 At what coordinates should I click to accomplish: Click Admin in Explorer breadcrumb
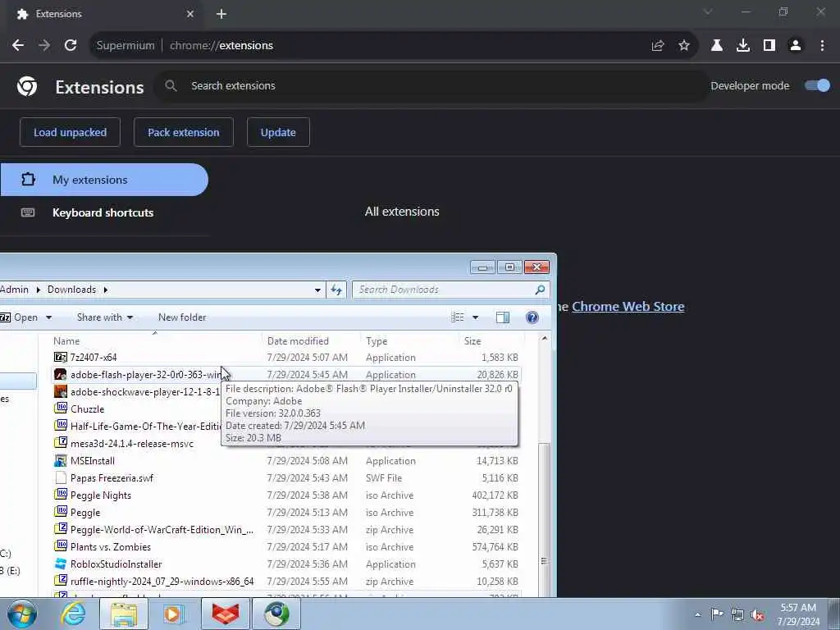click(x=15, y=290)
